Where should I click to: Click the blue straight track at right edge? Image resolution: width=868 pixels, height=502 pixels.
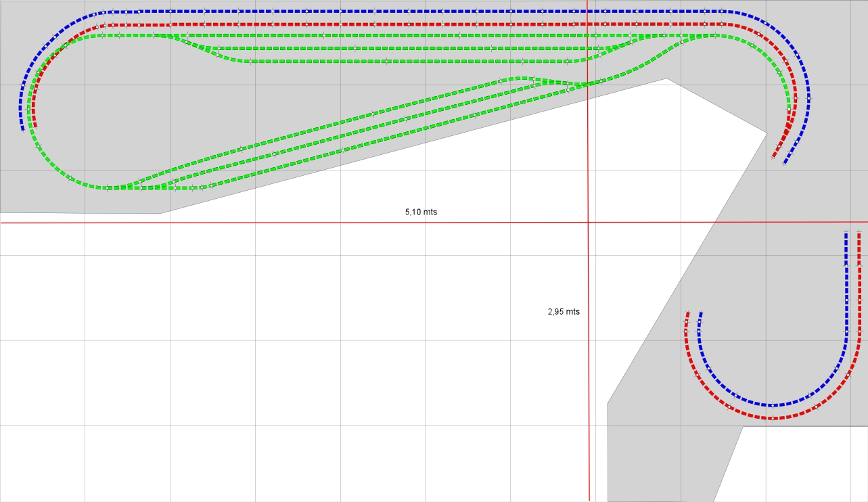846,284
